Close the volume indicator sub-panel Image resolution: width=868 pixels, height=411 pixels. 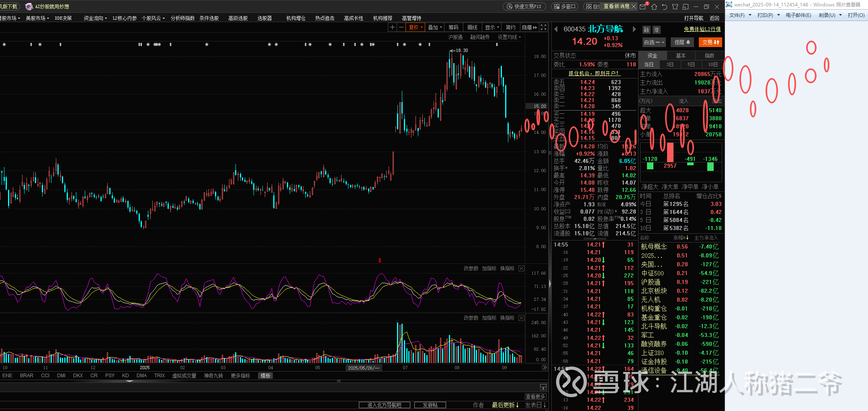coord(521,318)
